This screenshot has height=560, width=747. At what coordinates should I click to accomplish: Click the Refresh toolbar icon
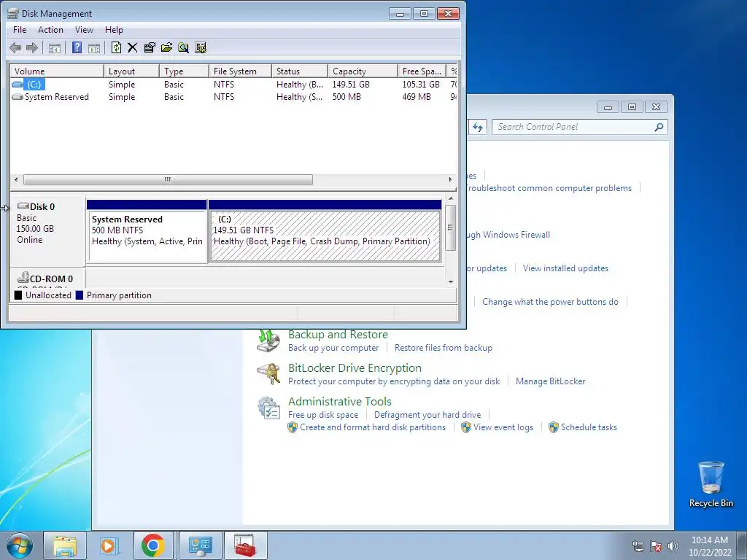116,47
